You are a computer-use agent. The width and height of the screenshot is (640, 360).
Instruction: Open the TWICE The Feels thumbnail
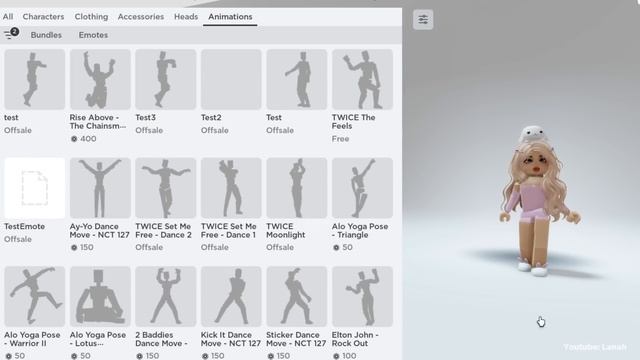click(x=362, y=79)
